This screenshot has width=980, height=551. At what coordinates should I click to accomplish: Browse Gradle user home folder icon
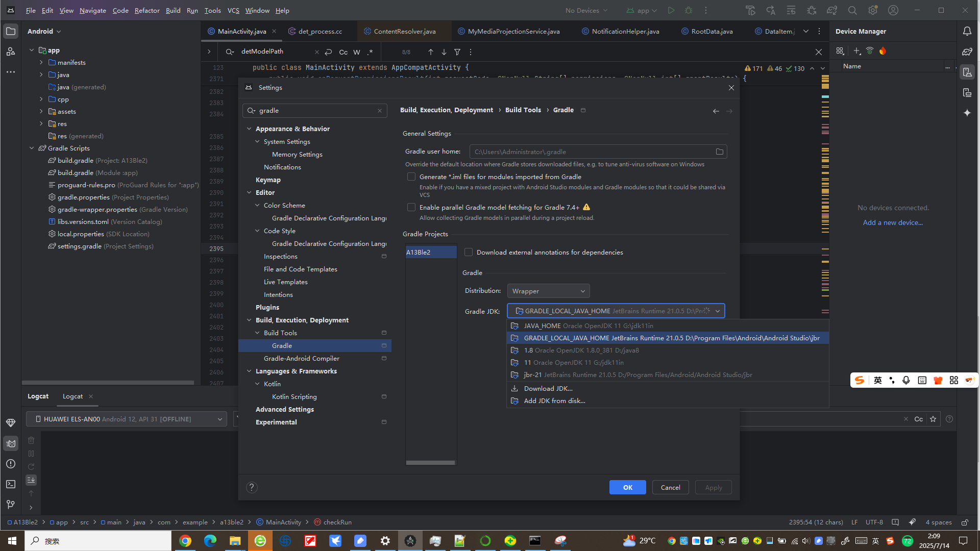click(x=720, y=152)
